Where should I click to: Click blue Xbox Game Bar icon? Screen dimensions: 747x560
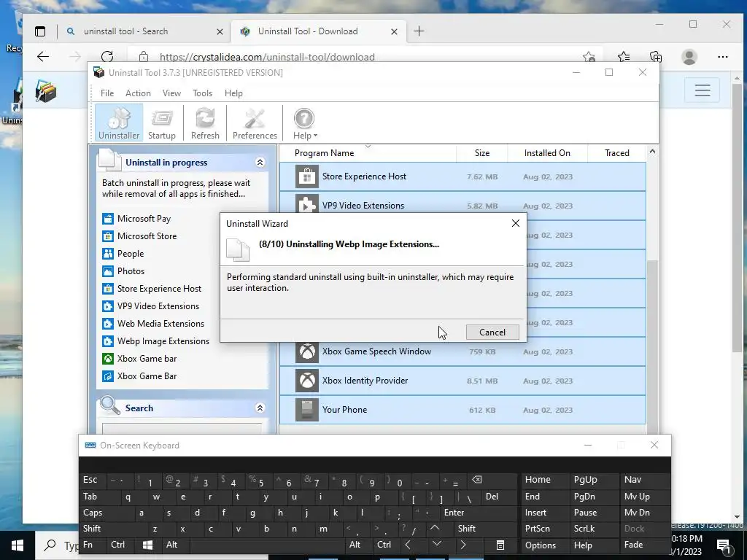108,376
